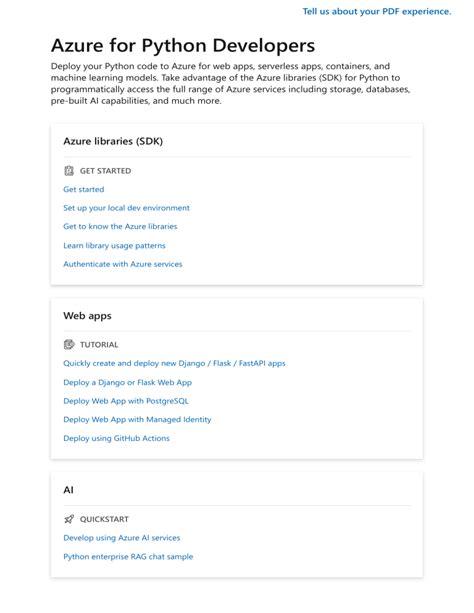Click the Quickstart rocket icon

(x=69, y=519)
